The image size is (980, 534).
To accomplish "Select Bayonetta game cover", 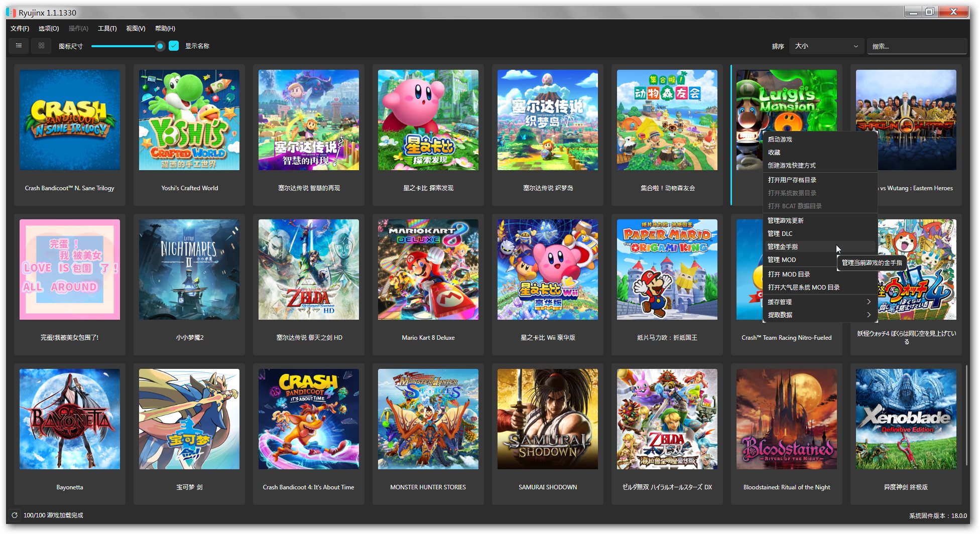I will [70, 419].
